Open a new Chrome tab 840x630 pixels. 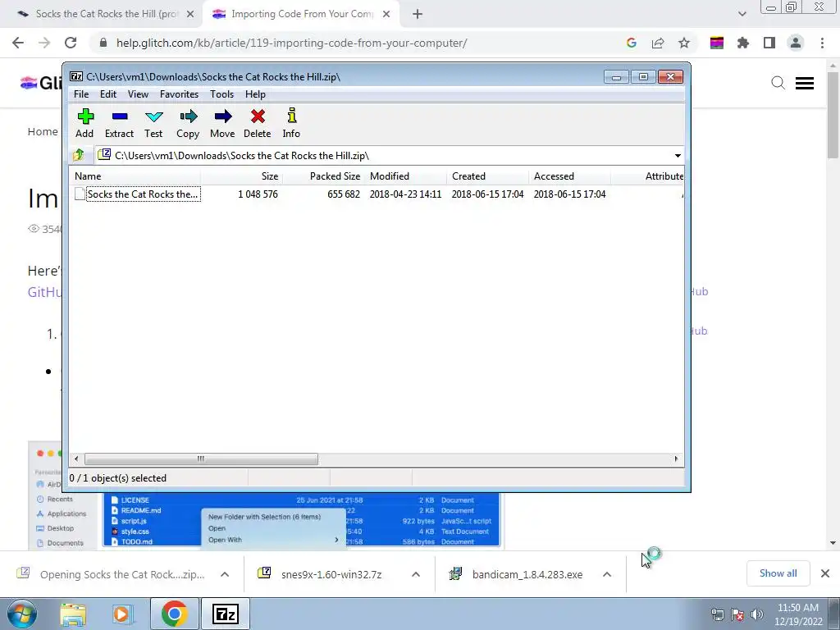418,15
